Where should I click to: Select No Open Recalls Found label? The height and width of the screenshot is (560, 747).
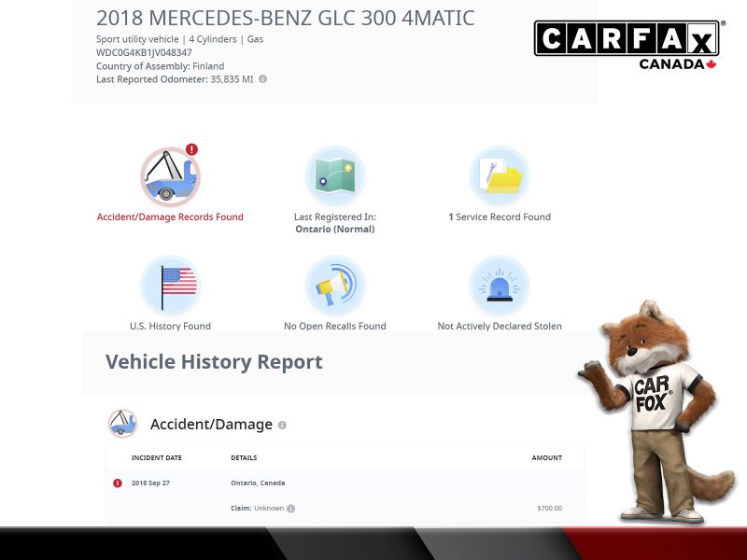[x=334, y=327]
